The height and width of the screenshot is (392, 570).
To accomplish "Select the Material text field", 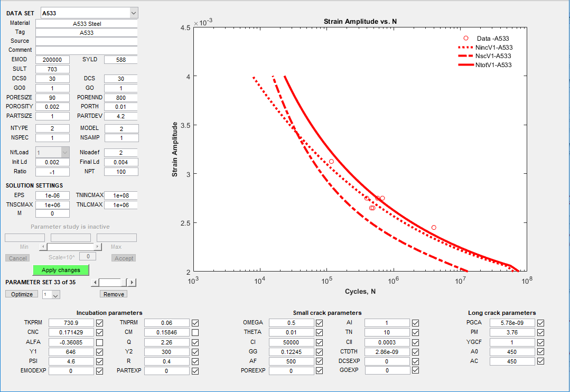I will point(87,24).
